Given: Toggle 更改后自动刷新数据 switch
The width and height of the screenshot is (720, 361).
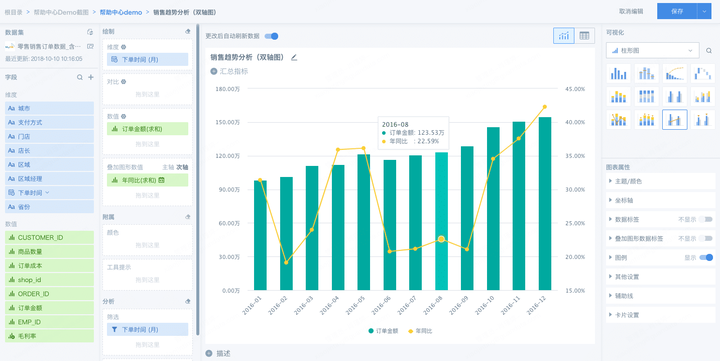Looking at the screenshot, I should pos(271,36).
